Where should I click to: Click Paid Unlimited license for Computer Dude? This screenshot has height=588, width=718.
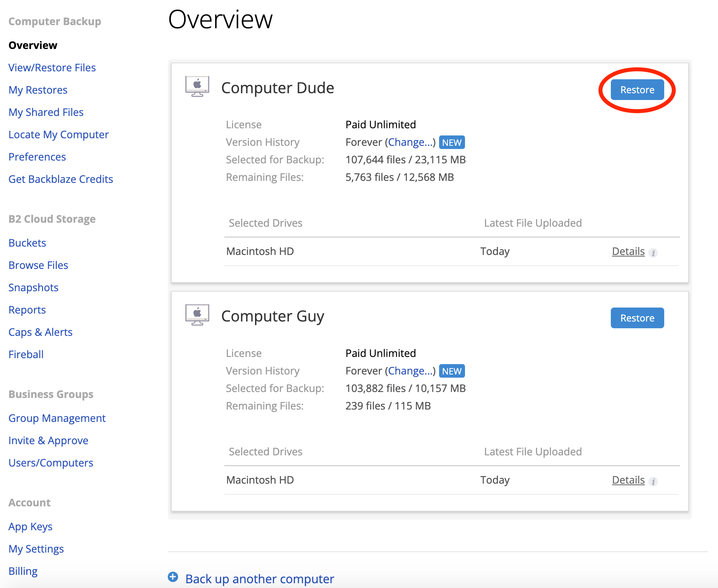[x=381, y=125]
